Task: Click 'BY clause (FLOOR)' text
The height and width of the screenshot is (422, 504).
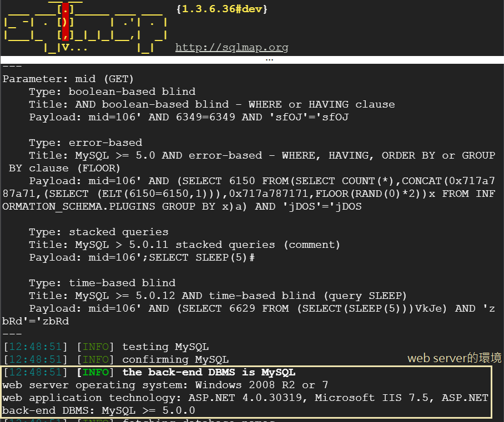Action: pos(64,168)
